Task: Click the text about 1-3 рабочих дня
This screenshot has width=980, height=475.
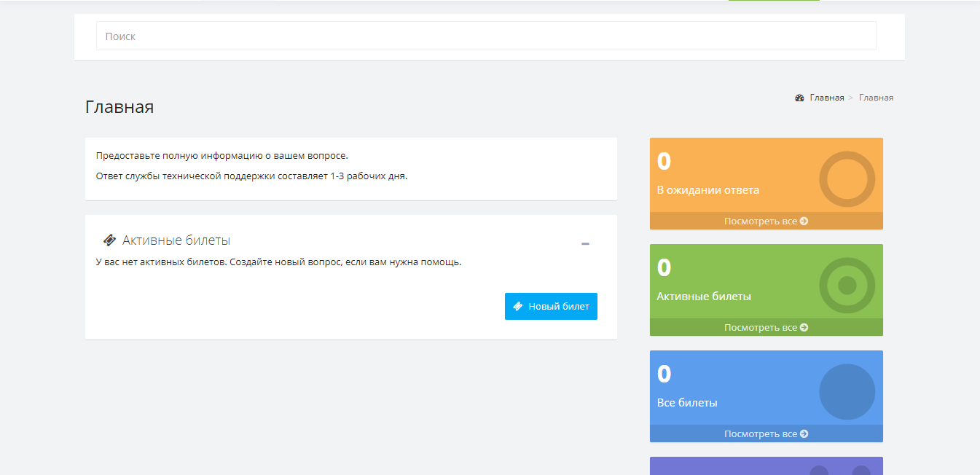Action: tap(251, 176)
